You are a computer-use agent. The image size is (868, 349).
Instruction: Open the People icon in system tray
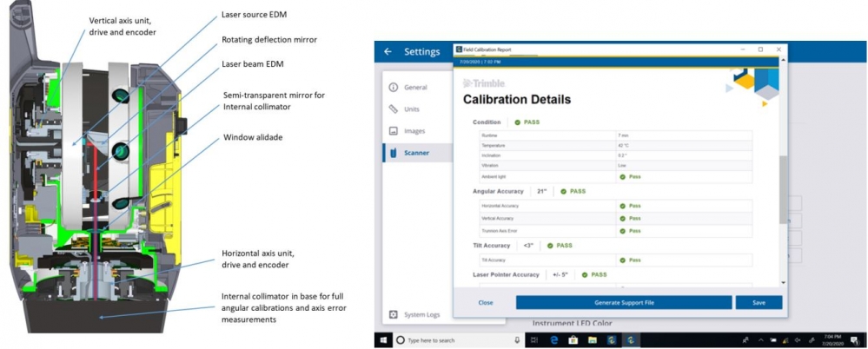tap(746, 339)
